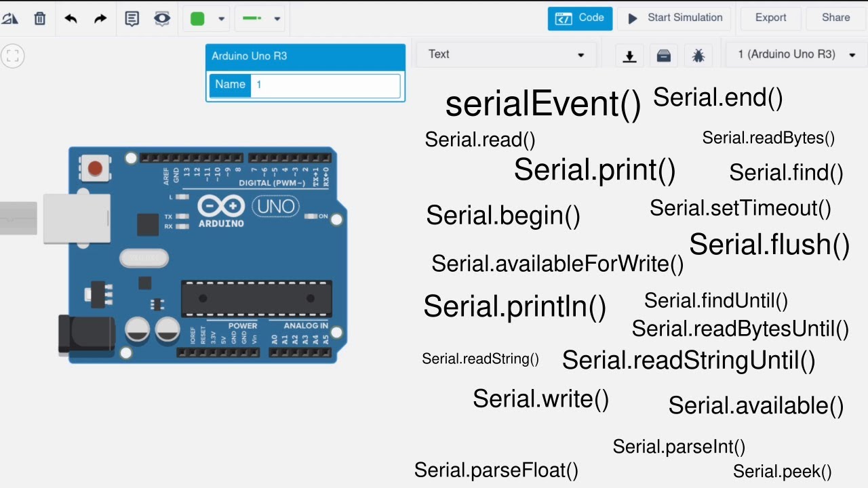Open the Text editing mode dropdown
The image size is (868, 488).
point(507,54)
